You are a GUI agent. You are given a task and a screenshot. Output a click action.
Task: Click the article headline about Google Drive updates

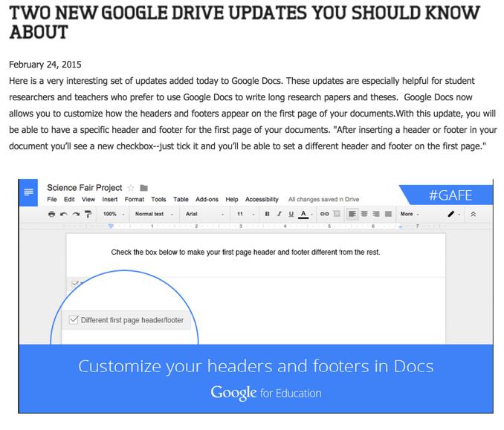(245, 22)
